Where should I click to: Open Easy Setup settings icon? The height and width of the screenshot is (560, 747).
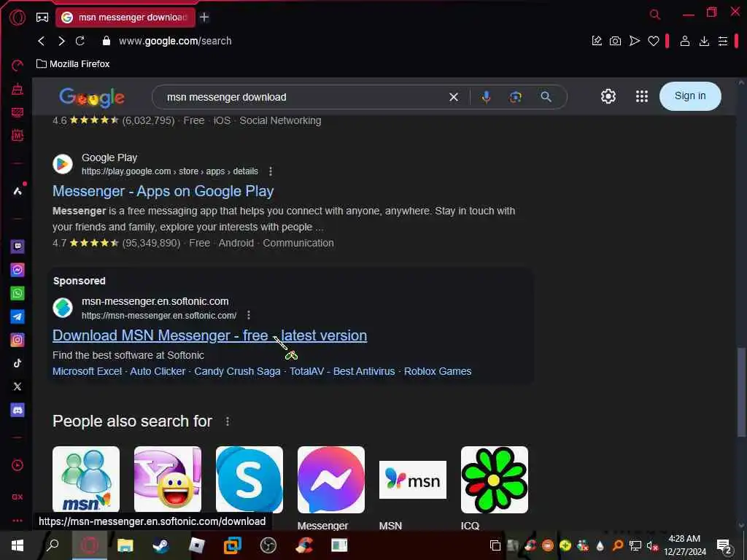[723, 41]
